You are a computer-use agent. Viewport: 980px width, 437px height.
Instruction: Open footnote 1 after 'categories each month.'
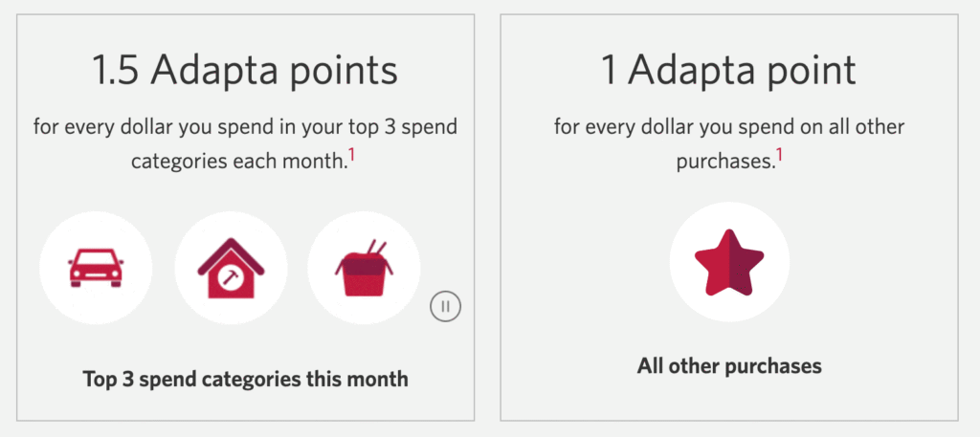351,154
